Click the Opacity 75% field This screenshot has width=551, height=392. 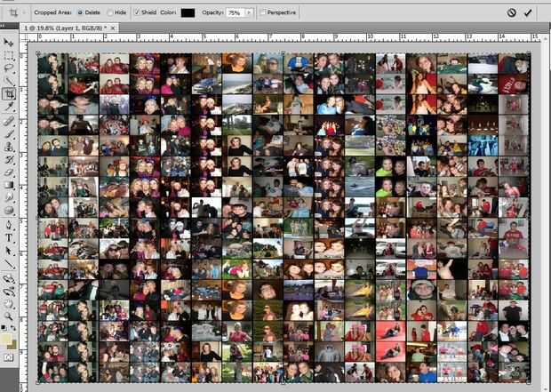(235, 12)
